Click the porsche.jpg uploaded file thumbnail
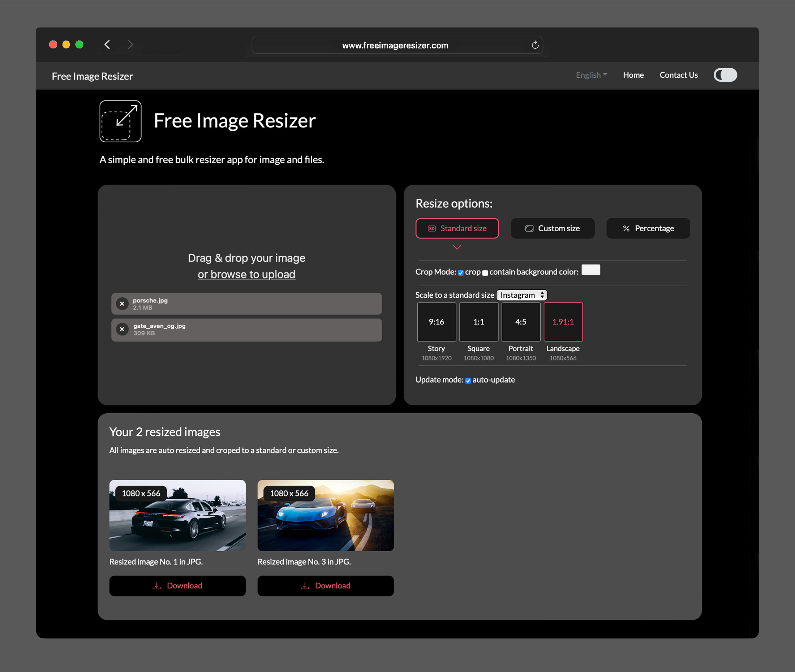795x672 pixels. 247,303
